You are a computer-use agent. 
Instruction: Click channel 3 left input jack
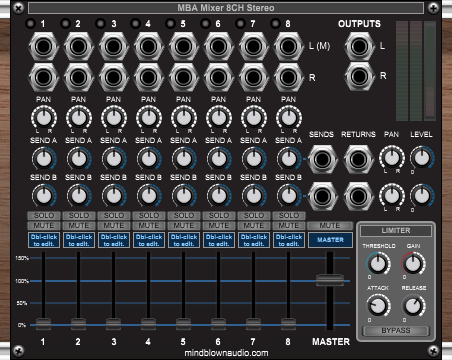pyautogui.click(x=114, y=47)
